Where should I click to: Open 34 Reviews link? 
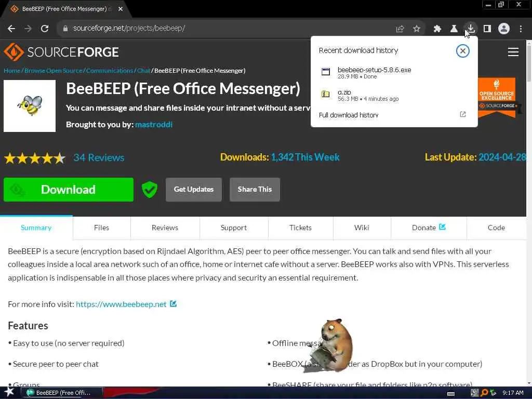[x=99, y=158]
